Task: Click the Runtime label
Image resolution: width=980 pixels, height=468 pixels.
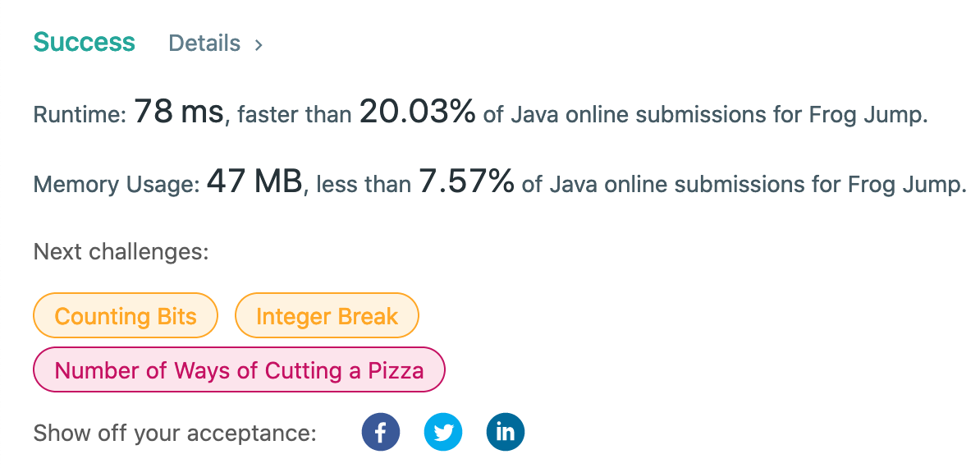Action: 80,115
